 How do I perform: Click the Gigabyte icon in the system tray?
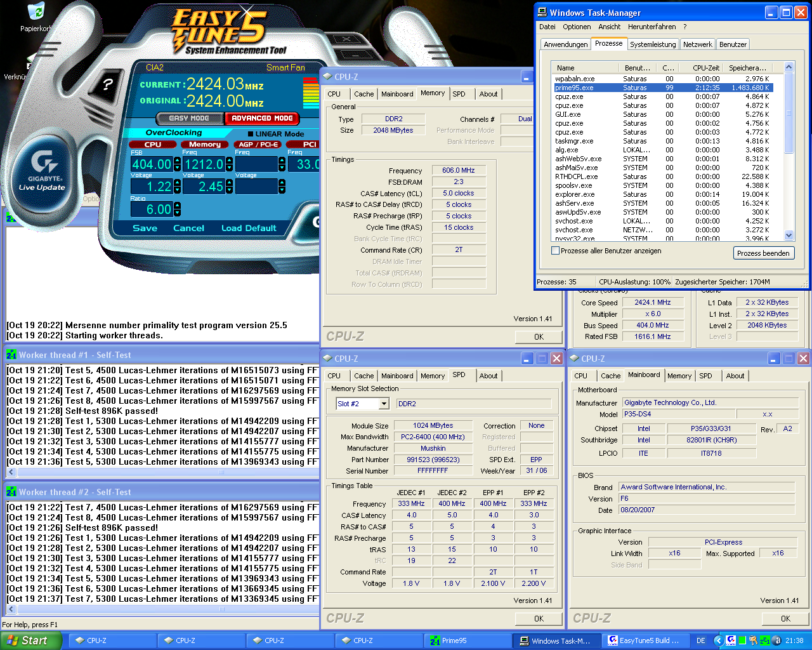pos(731,640)
